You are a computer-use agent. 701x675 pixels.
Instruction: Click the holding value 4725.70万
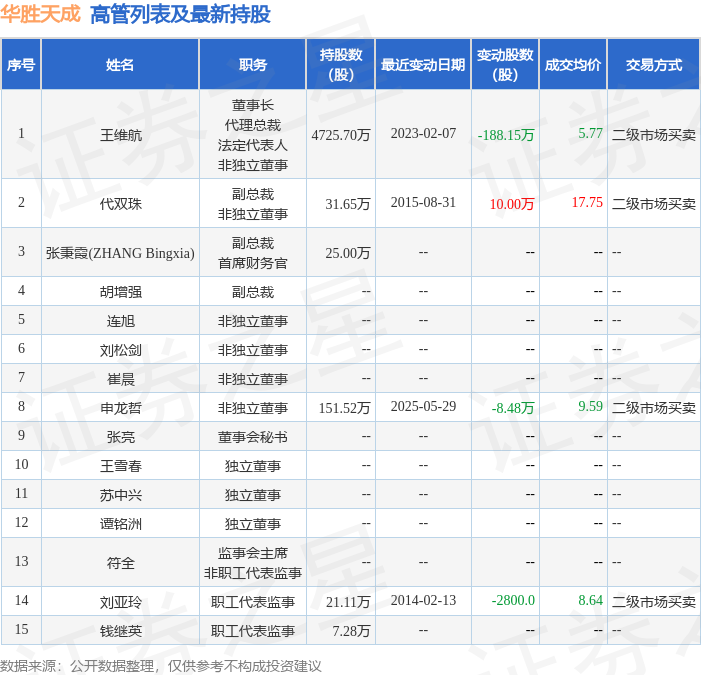[341, 135]
